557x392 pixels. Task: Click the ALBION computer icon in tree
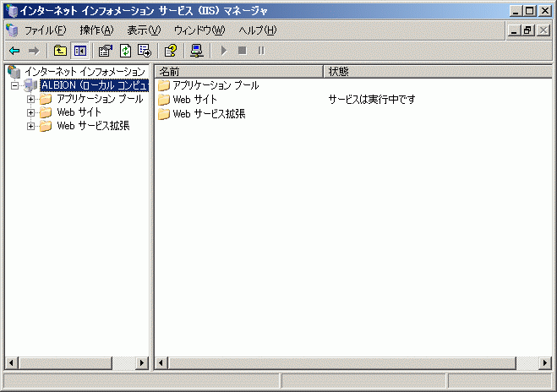coord(30,85)
